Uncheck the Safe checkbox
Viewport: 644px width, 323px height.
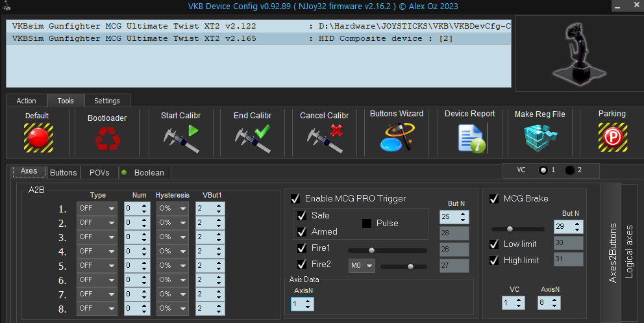point(302,215)
